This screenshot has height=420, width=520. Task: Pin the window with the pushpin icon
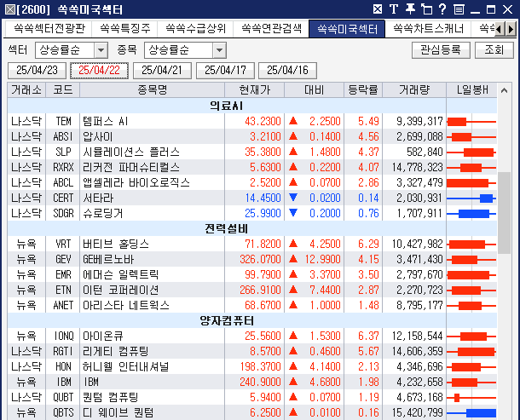tap(410, 9)
